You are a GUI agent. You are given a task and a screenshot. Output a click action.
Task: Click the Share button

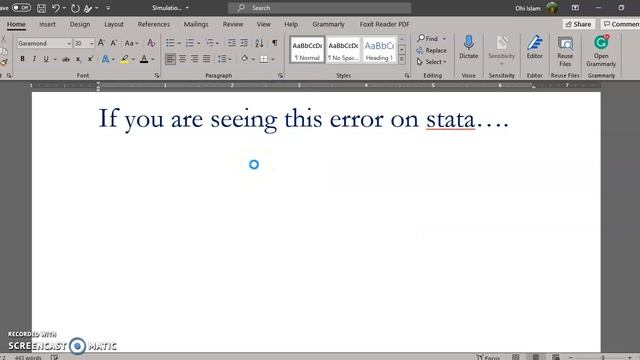pos(578,24)
